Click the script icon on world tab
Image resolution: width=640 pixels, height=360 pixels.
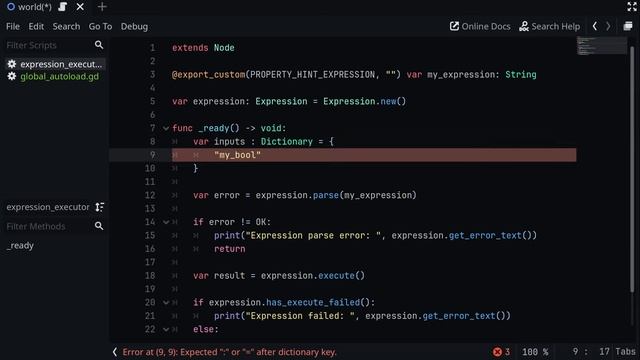62,7
